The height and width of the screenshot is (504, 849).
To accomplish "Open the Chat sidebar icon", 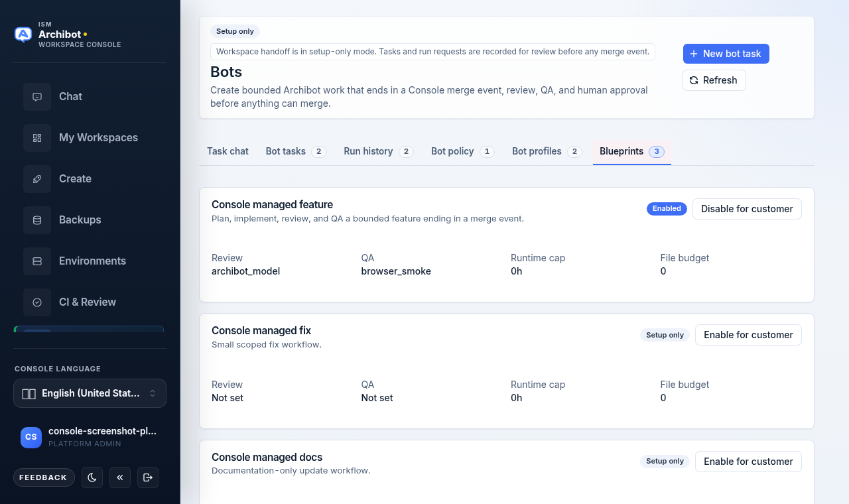I will point(37,97).
